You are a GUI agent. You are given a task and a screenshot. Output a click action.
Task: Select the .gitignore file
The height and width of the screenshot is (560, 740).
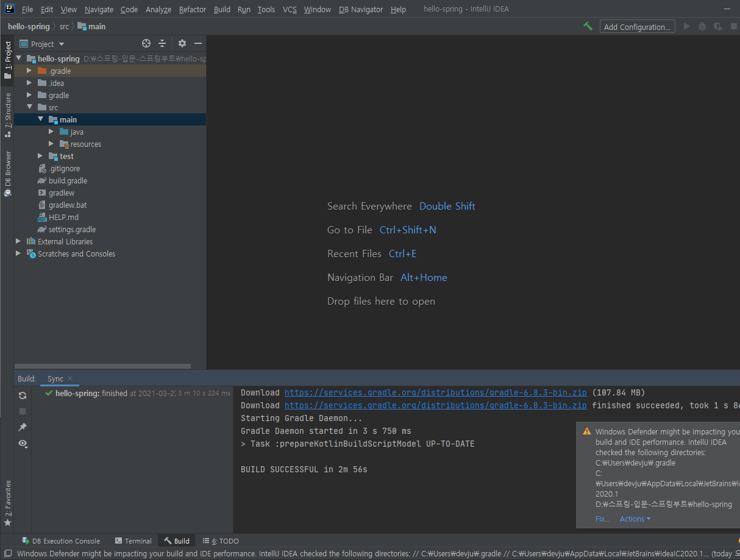(x=64, y=168)
